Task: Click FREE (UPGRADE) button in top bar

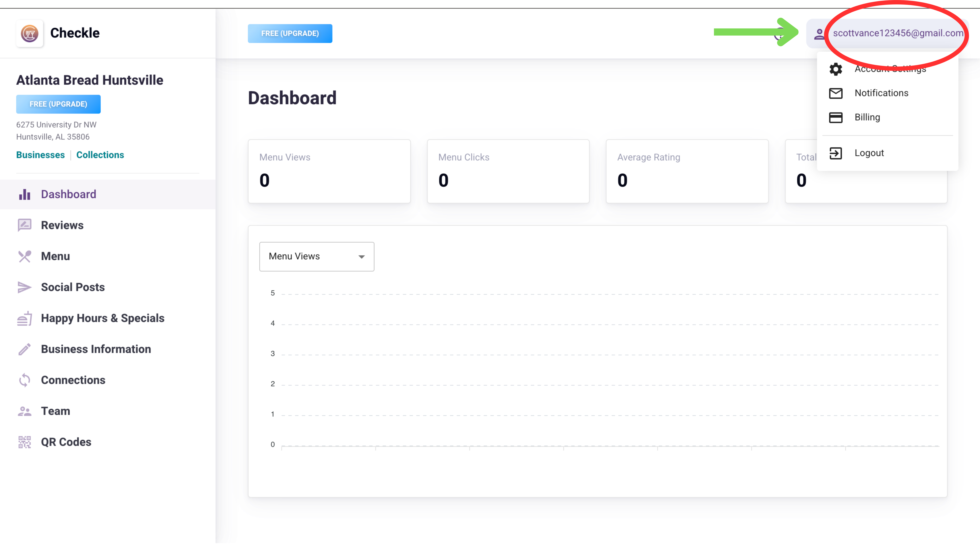Action: click(x=290, y=33)
